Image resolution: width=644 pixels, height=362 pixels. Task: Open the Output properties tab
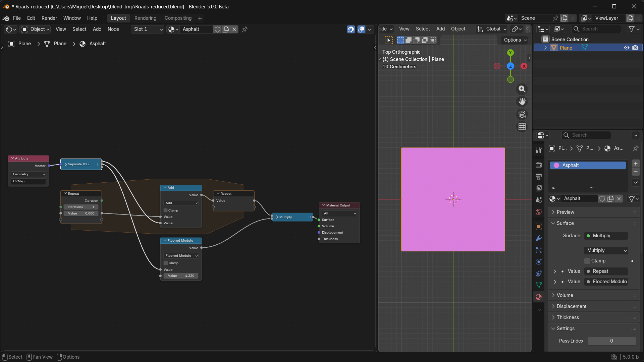coord(539,176)
